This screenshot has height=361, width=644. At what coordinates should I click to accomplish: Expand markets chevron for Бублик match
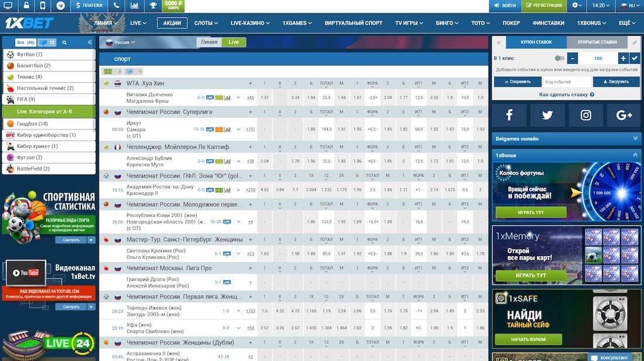point(239,161)
